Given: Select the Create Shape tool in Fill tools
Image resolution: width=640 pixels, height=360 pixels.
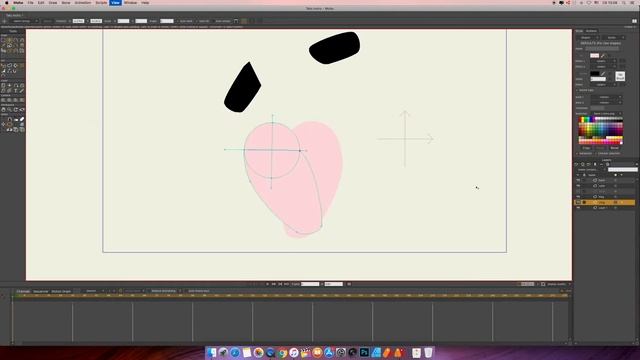Looking at the screenshot, I should pos(9,65).
